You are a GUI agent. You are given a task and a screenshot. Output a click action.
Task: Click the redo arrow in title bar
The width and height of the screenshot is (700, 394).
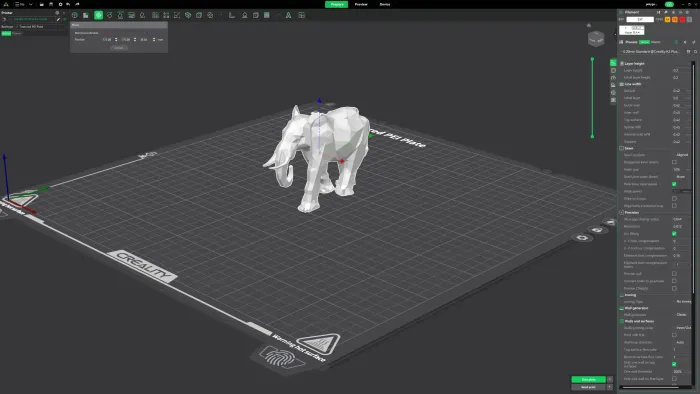tap(77, 4)
